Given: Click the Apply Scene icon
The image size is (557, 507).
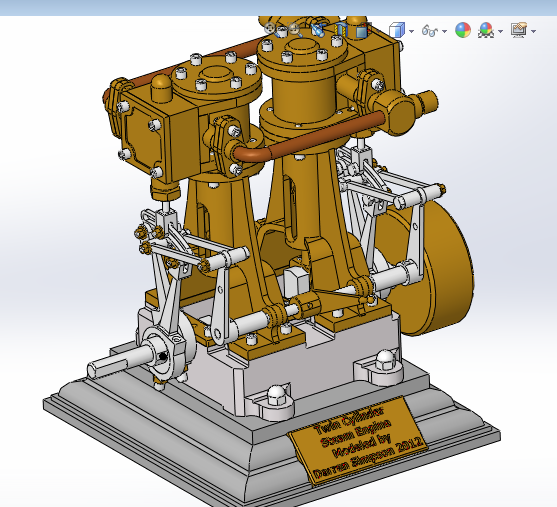Looking at the screenshot, I should [486, 30].
